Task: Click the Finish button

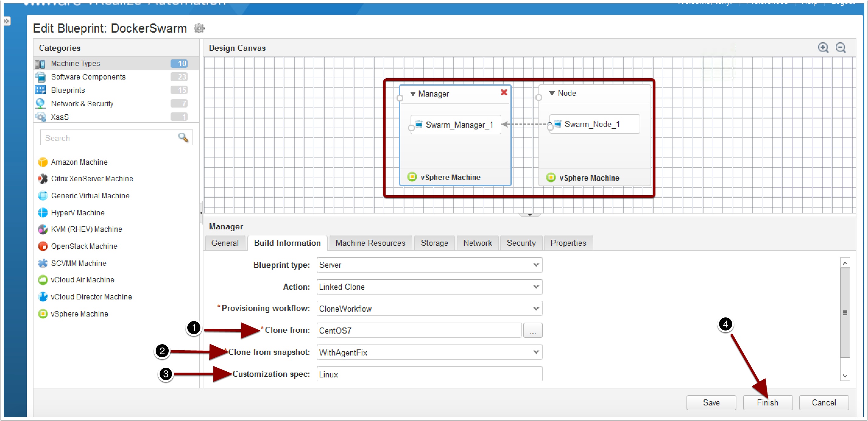Action: tap(767, 403)
